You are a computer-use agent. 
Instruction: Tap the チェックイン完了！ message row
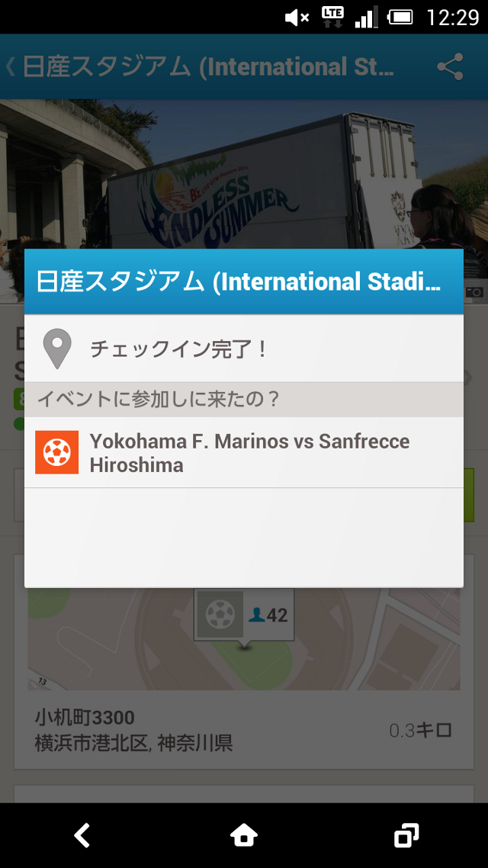(244, 349)
